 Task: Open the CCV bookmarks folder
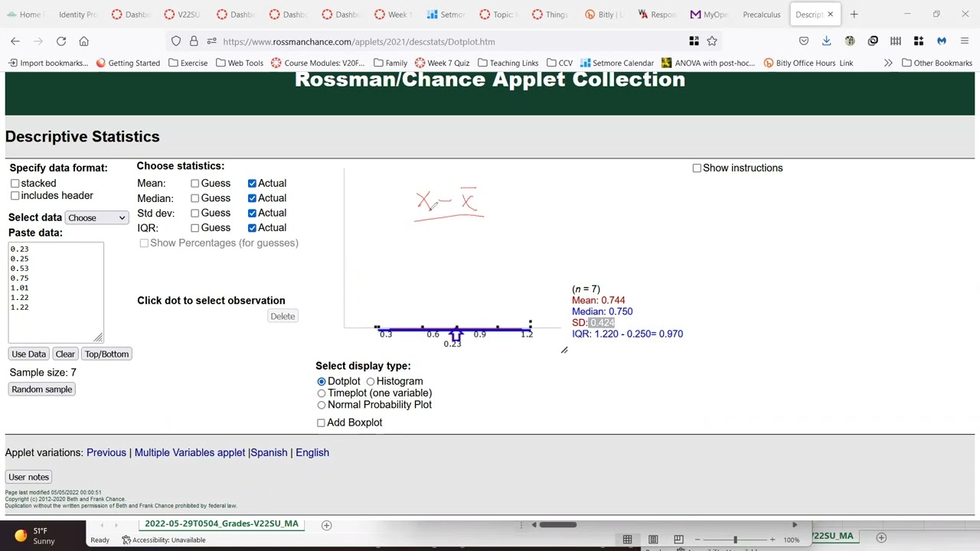point(559,63)
